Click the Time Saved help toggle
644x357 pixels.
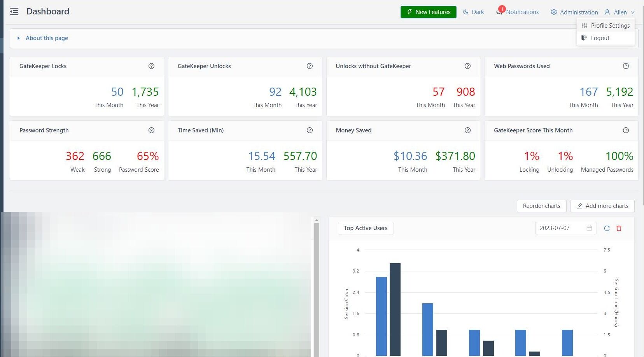310,130
